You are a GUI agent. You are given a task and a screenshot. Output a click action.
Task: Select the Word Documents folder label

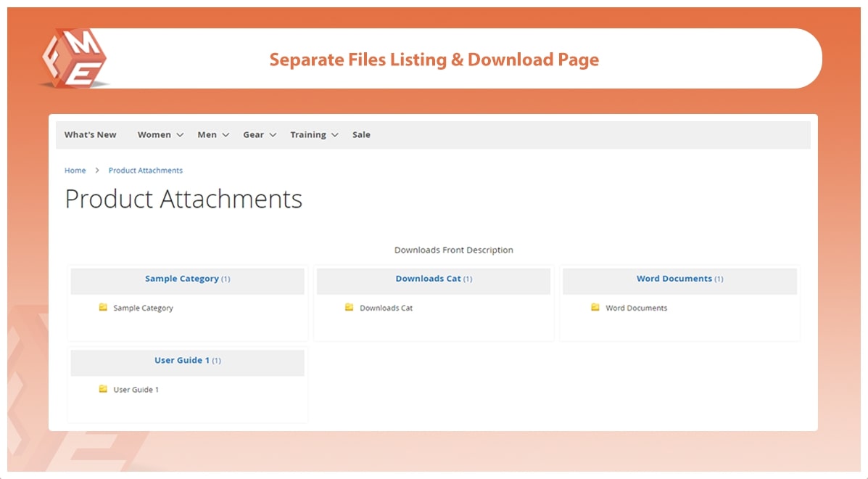[636, 308]
